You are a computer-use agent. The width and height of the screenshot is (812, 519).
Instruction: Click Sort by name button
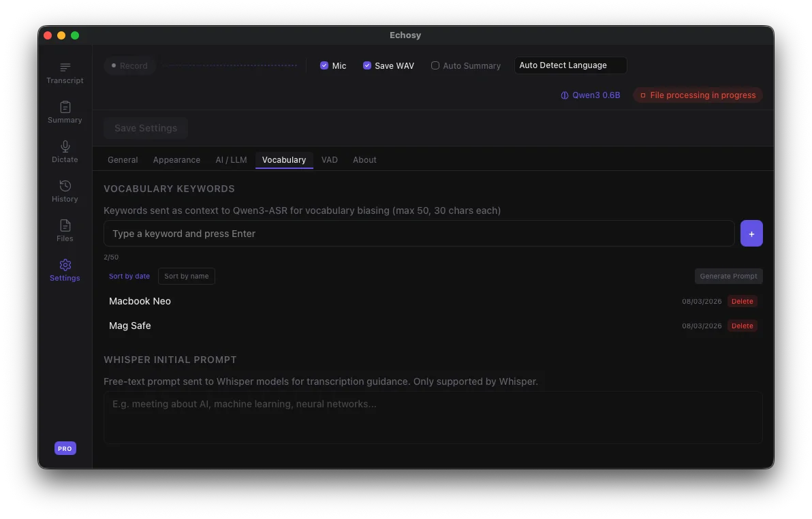(x=186, y=276)
